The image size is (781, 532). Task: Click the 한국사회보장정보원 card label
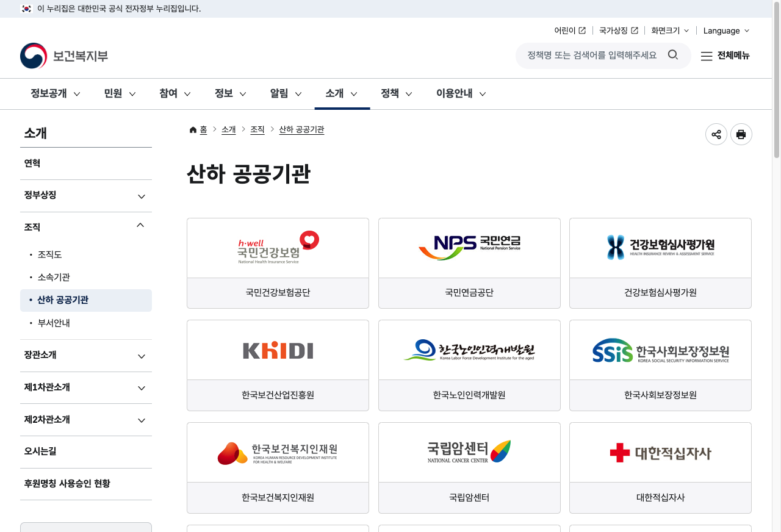tap(660, 395)
